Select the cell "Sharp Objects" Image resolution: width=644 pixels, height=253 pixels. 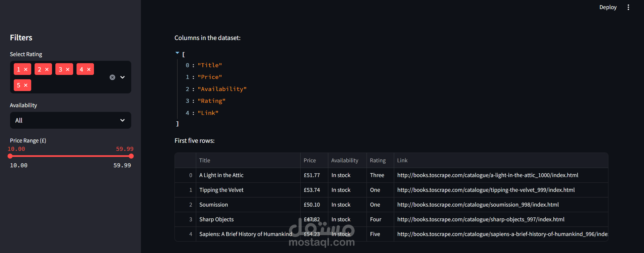[x=248, y=219]
